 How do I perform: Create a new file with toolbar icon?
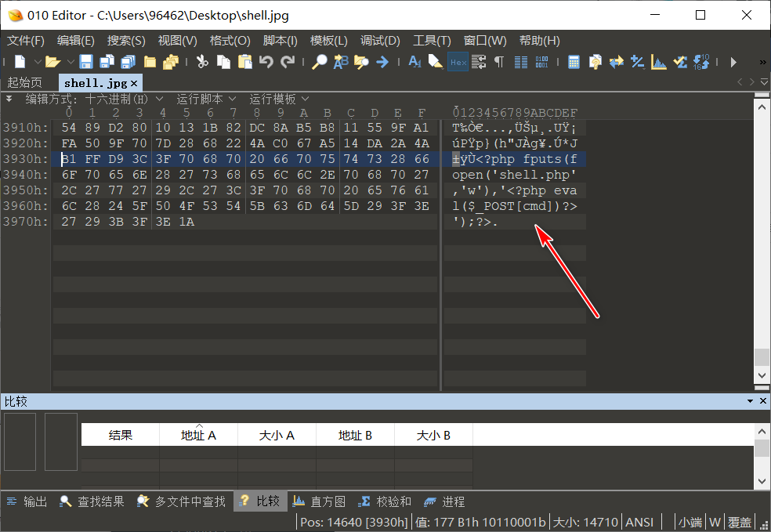[x=20, y=61]
